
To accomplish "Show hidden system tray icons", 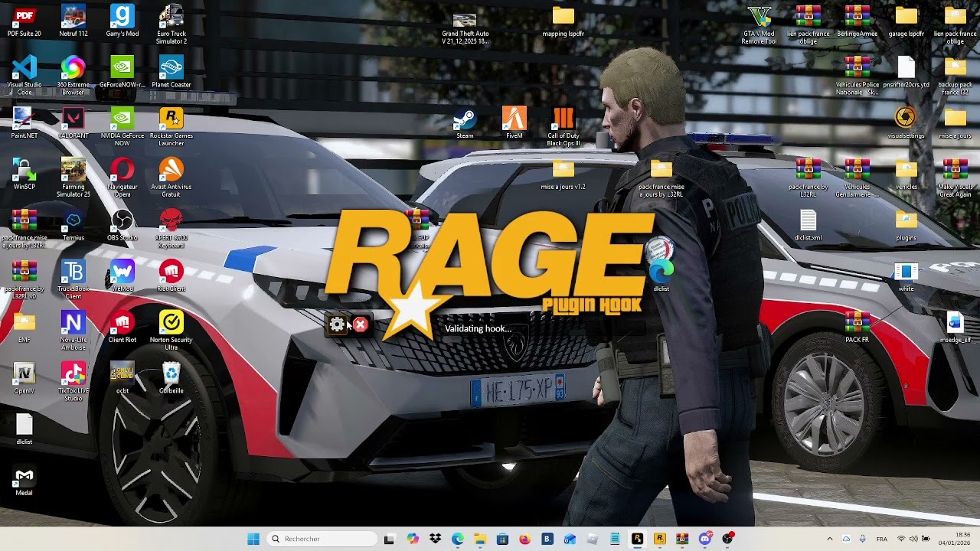I will [x=830, y=539].
